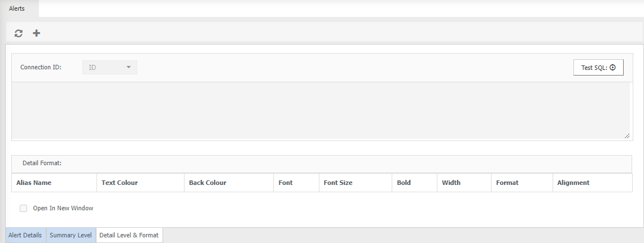Click the Back Colour column header

click(x=208, y=183)
